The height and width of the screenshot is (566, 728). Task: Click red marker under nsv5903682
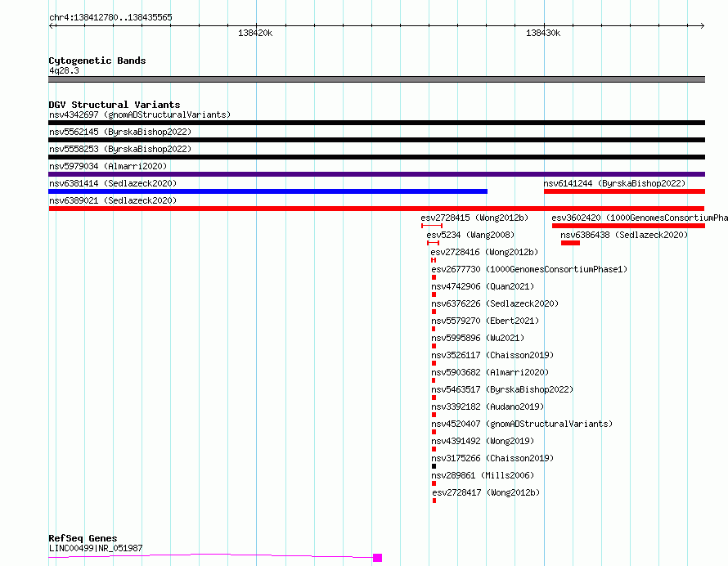click(434, 380)
